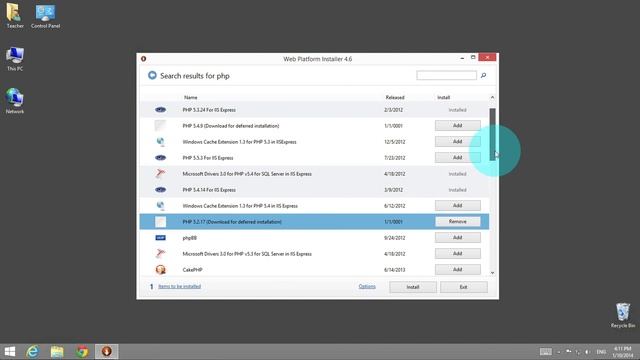The width and height of the screenshot is (640, 360).
Task: Add PHP 5.4.9 deferred installation
Action: click(458, 125)
